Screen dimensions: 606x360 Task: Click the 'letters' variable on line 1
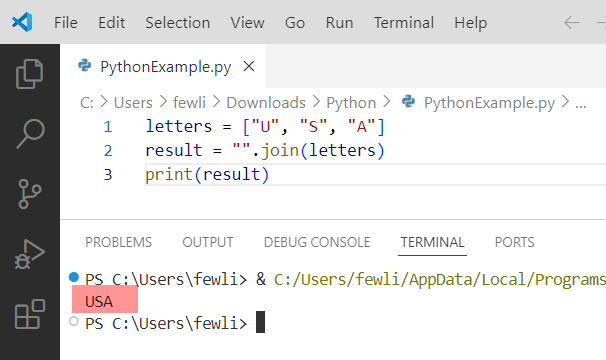pos(179,126)
